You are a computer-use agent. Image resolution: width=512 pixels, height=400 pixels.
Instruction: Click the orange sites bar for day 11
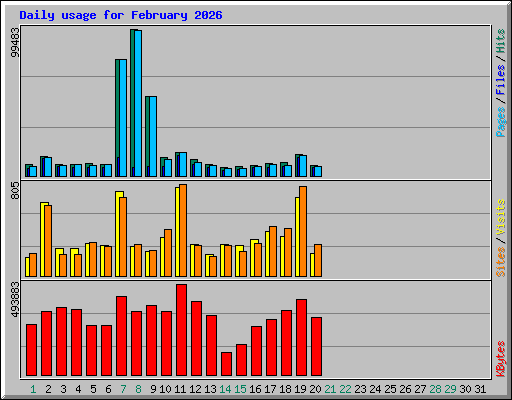point(183,231)
